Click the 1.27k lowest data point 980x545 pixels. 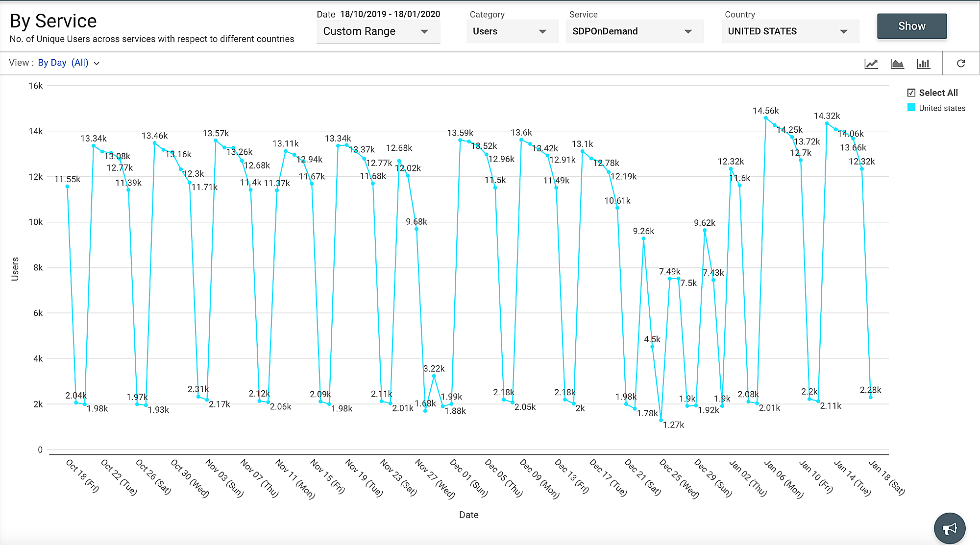click(661, 419)
